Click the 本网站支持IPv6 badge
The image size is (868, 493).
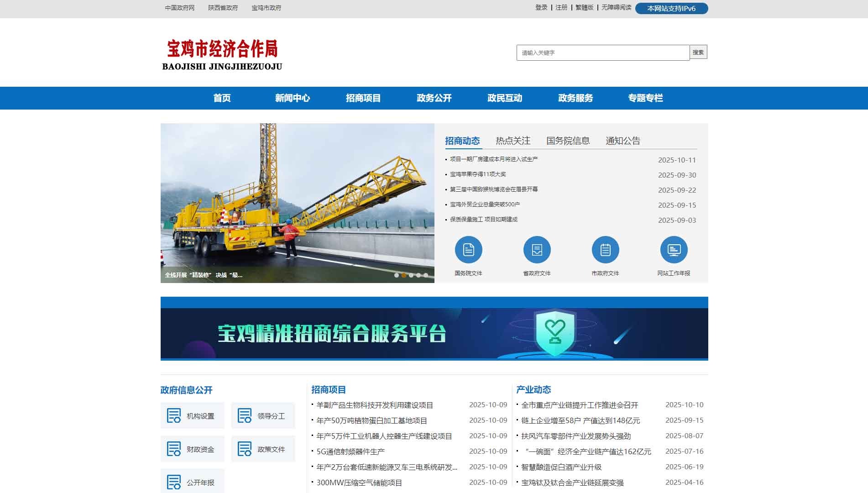coord(671,8)
